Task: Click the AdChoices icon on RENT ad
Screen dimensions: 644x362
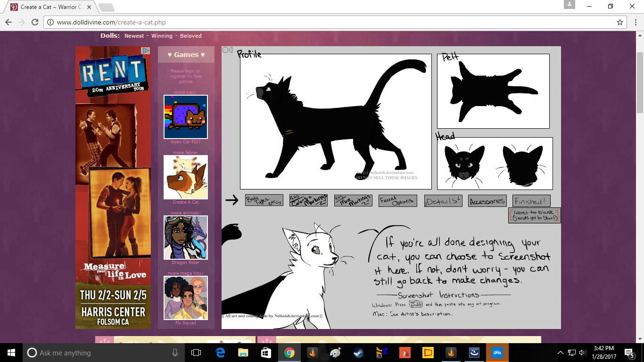Action: [x=146, y=50]
